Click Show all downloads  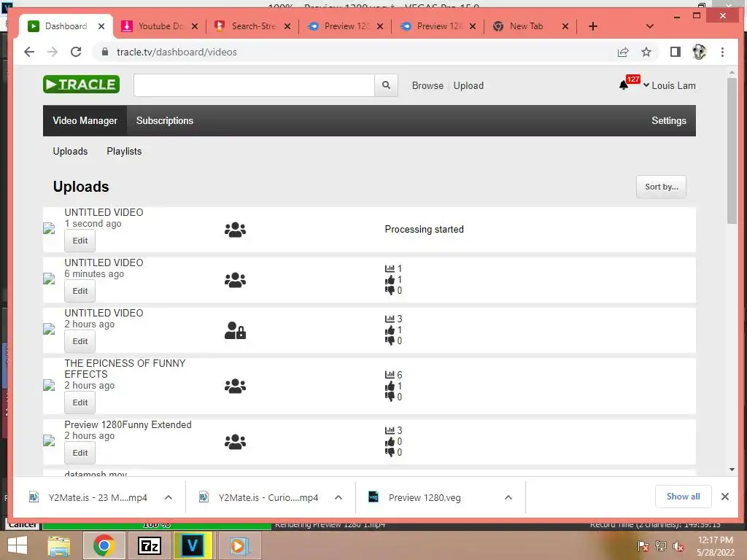[683, 497]
